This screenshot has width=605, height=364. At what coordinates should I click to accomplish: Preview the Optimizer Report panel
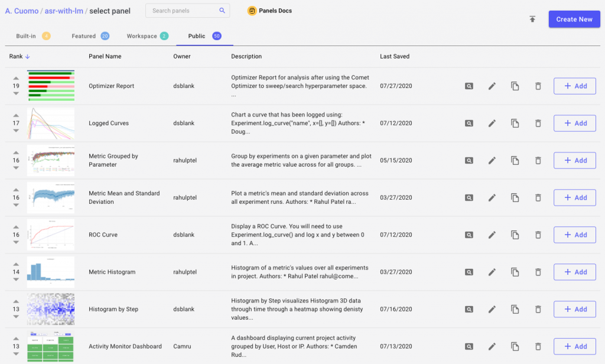click(469, 86)
